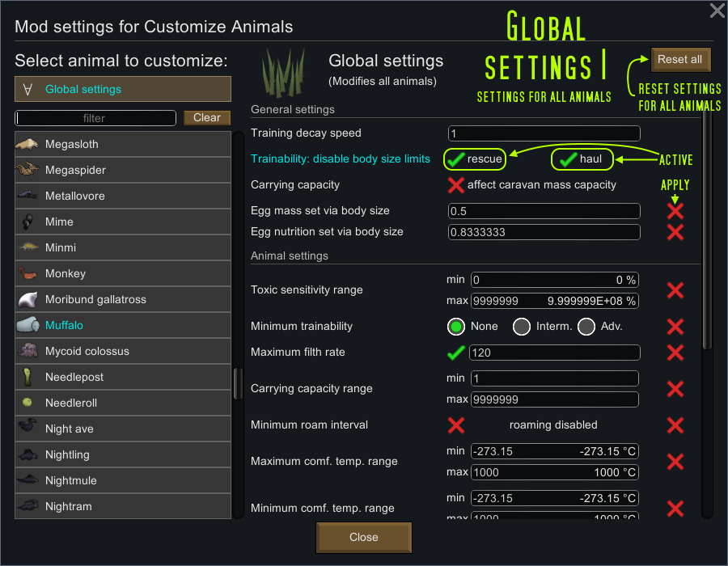Click the Reset all button
The image size is (728, 566).
pyautogui.click(x=680, y=59)
